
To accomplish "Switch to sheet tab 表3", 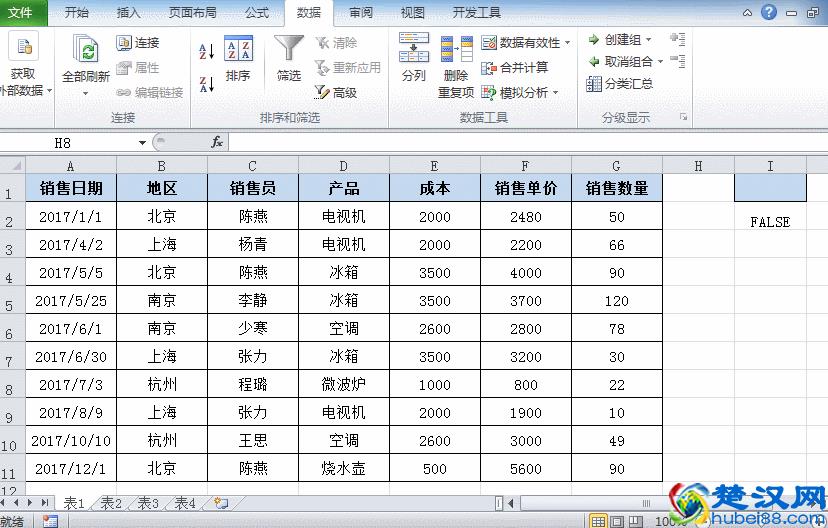I will (x=148, y=503).
